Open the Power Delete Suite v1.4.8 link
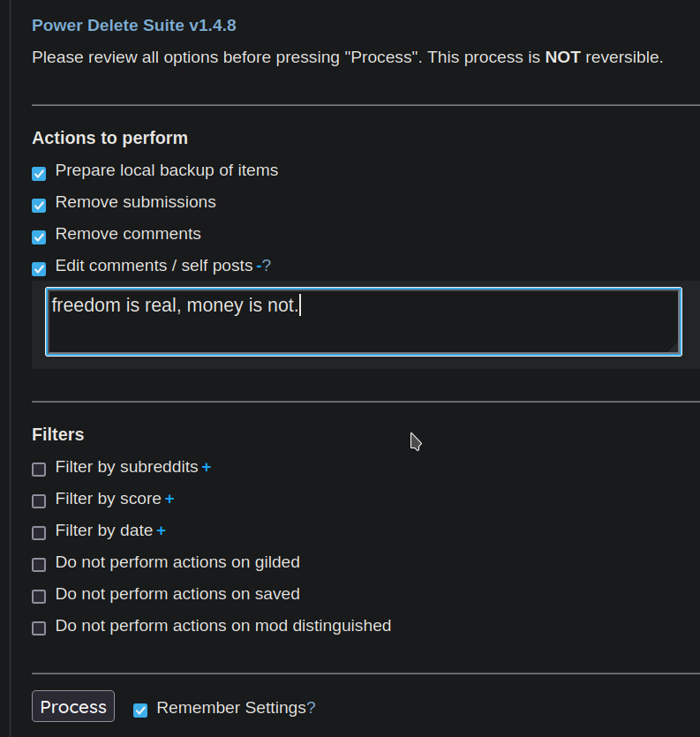700x737 pixels. (x=134, y=25)
